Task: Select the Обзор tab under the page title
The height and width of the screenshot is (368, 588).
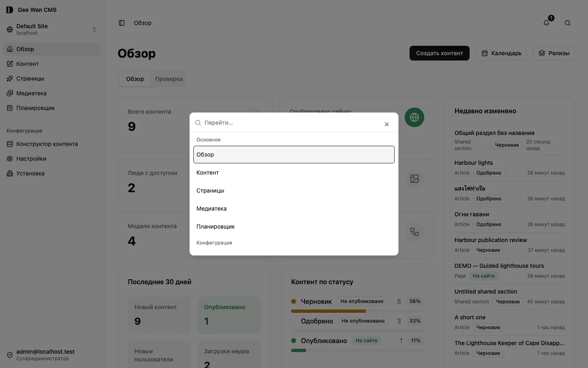Action: click(x=135, y=79)
